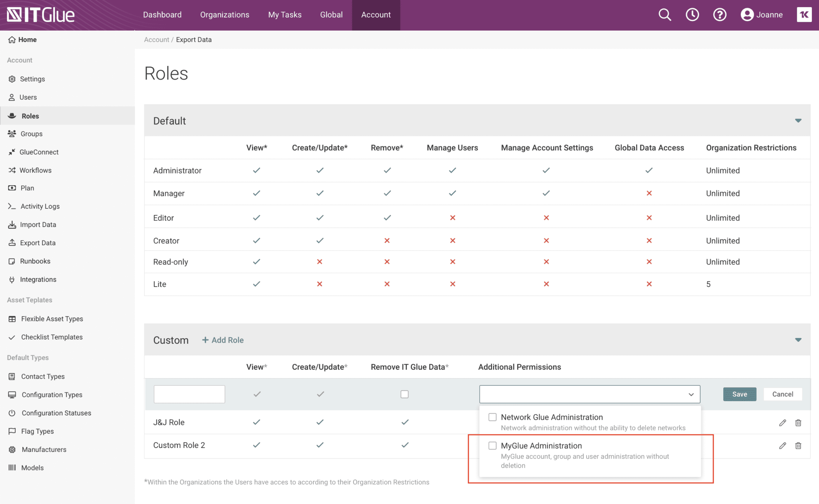Click the help question mark icon
The width and height of the screenshot is (819, 504).
coord(719,15)
